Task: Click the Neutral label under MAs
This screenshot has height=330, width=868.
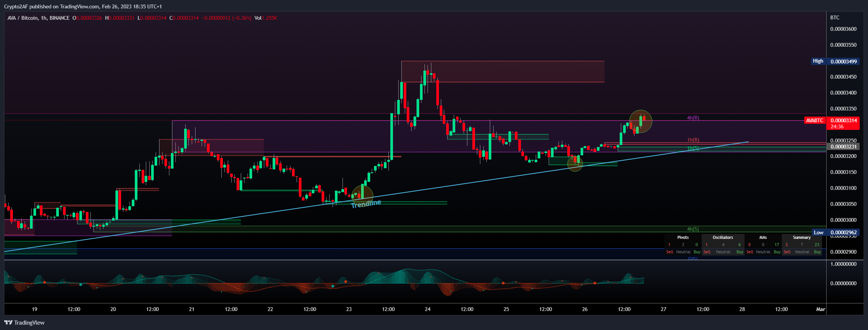Action: [763, 252]
